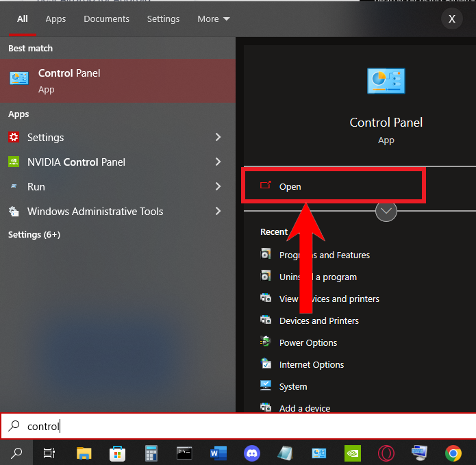Switch to the Apps search tab
Viewport: 476px width, 465px height.
coord(55,18)
